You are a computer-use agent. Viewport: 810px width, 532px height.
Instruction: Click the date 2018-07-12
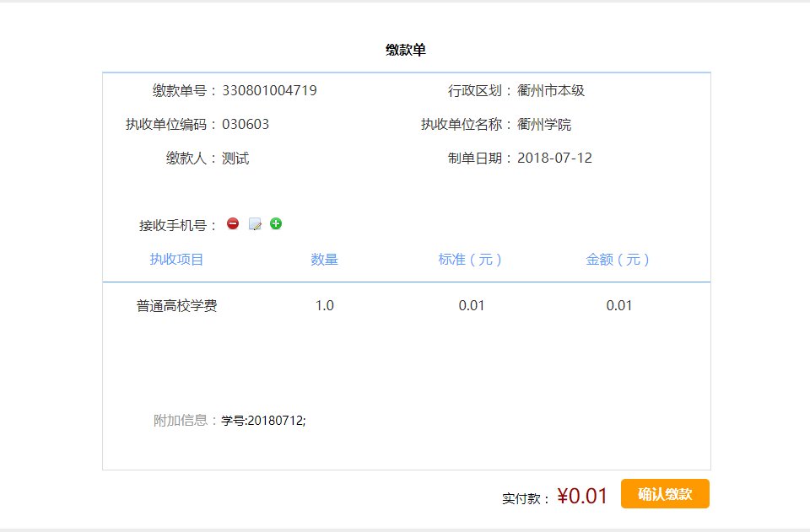[555, 158]
